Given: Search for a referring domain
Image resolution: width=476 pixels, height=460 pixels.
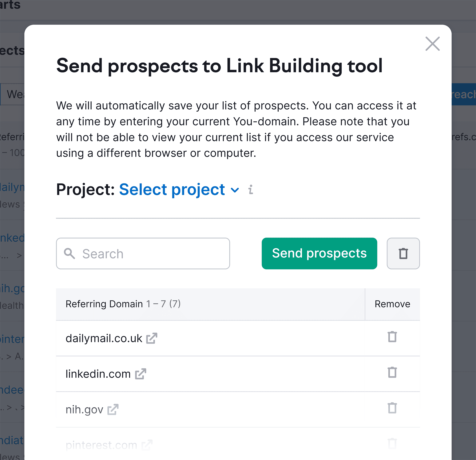Looking at the screenshot, I should [143, 253].
